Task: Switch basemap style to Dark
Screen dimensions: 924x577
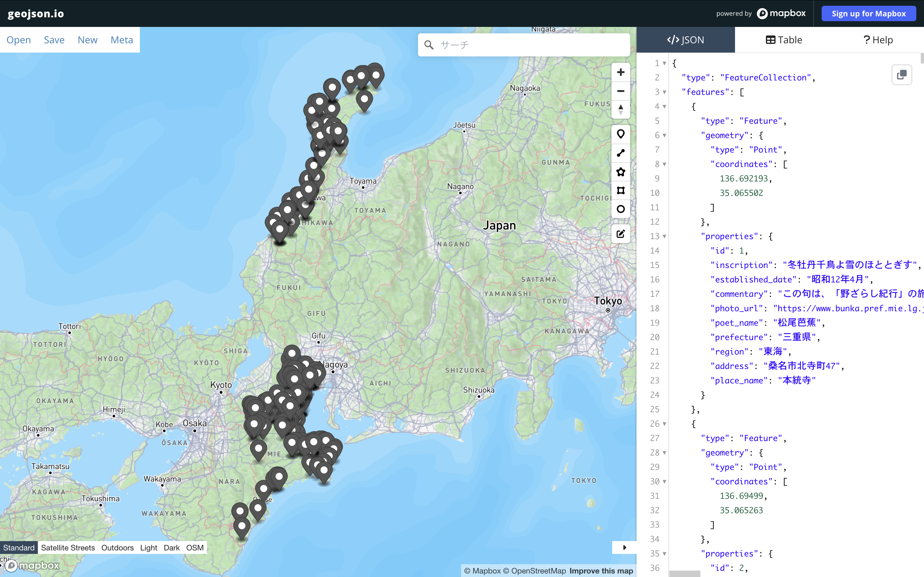Action: (x=171, y=548)
